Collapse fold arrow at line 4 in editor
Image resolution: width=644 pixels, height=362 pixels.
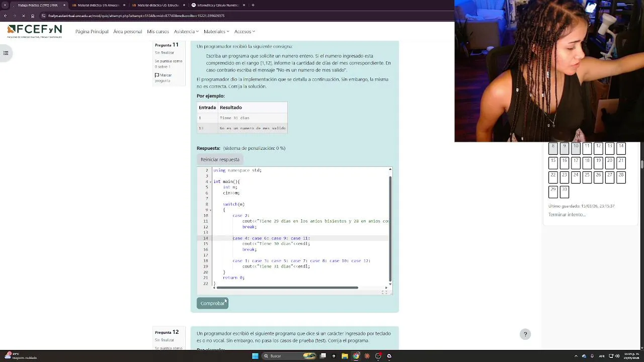pyautogui.click(x=210, y=182)
